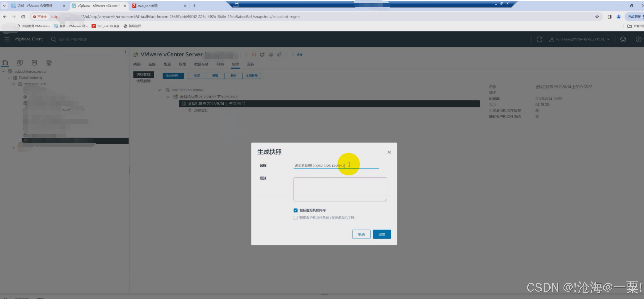The image size is (644, 299).
Task: Open the 操作 actions menu
Action: click(297, 55)
